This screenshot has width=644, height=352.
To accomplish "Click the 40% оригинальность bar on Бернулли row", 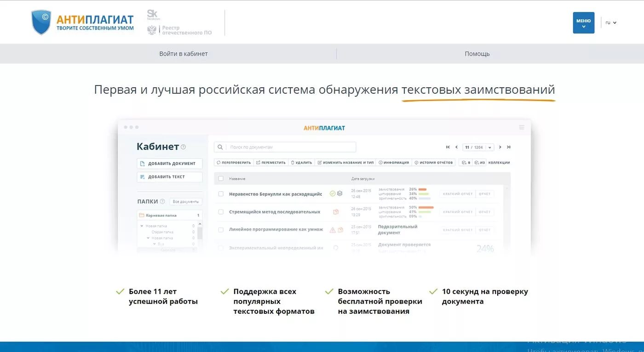I will click(x=424, y=198).
